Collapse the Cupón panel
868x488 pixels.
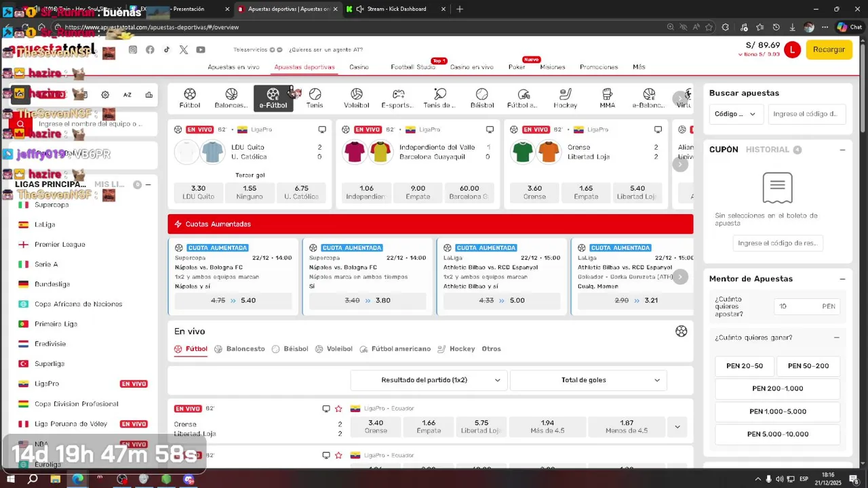(842, 150)
